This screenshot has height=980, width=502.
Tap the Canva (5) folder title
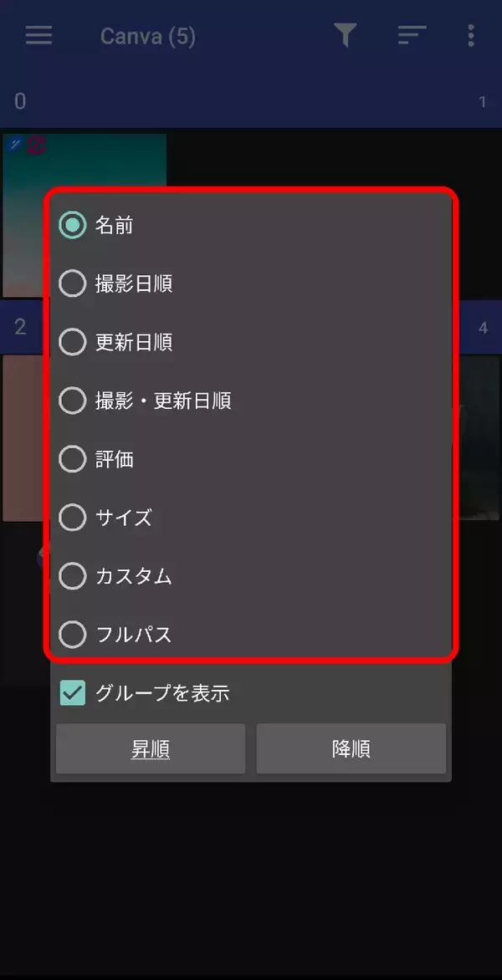[x=148, y=36]
